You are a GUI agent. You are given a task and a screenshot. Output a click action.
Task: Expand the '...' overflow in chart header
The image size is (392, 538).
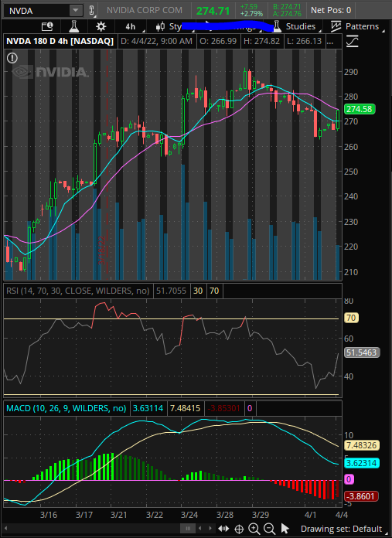click(330, 41)
